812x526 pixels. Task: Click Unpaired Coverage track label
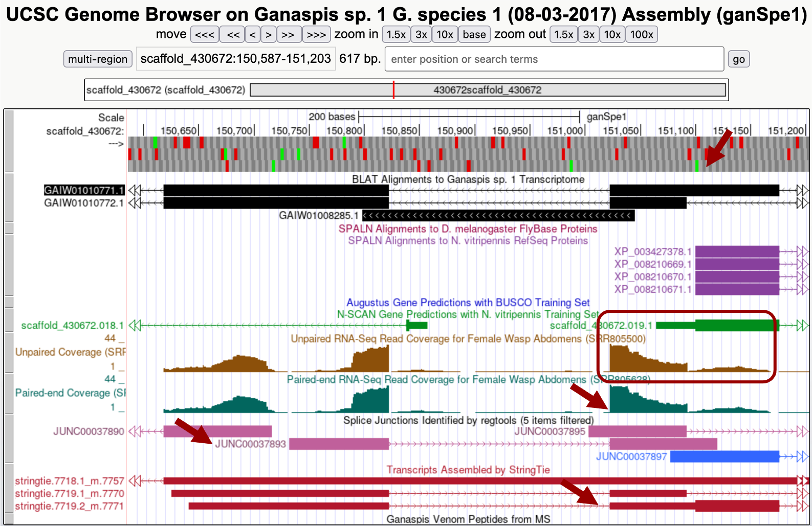click(x=70, y=352)
